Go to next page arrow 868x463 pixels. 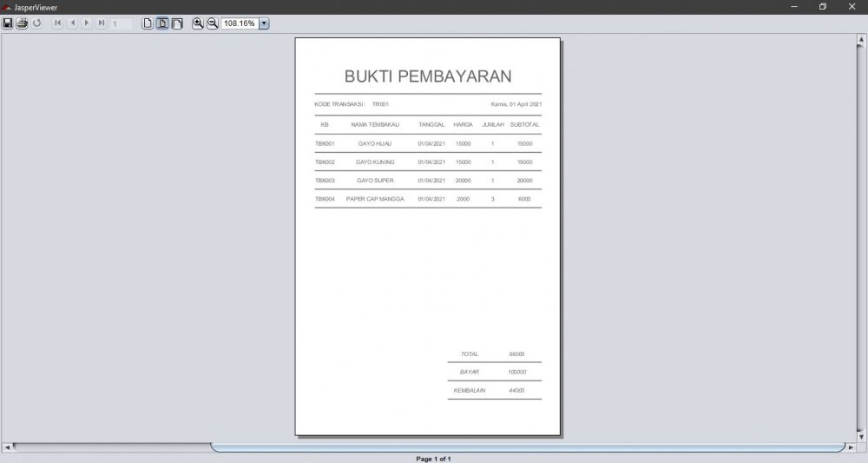[x=87, y=23]
